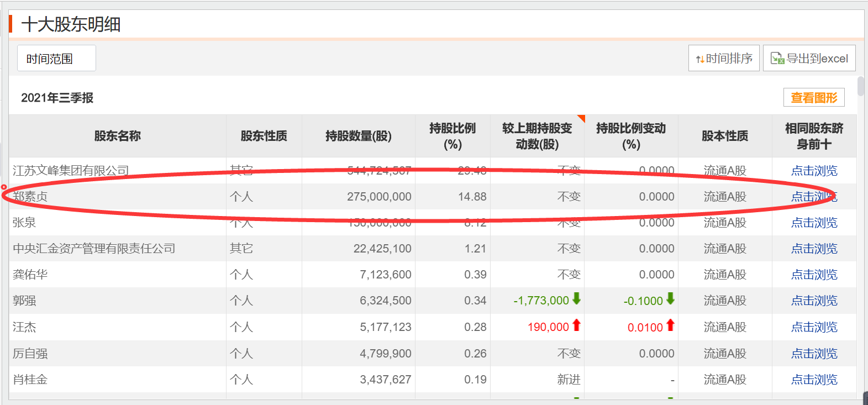Open 点击浏览 link for 江苏文峰集团有限公司

coord(814,171)
